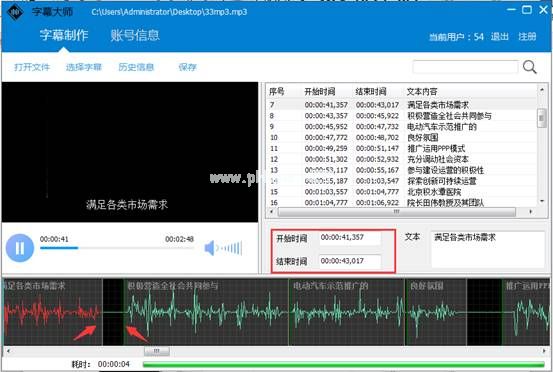
Task: Click the subtitle list vertical scrollbar thumb
Action: [542, 117]
